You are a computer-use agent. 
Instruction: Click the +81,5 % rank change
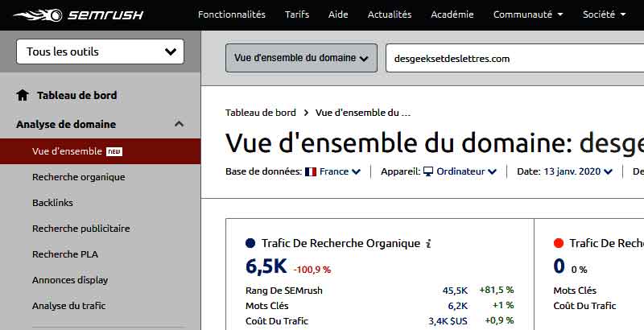(x=497, y=291)
